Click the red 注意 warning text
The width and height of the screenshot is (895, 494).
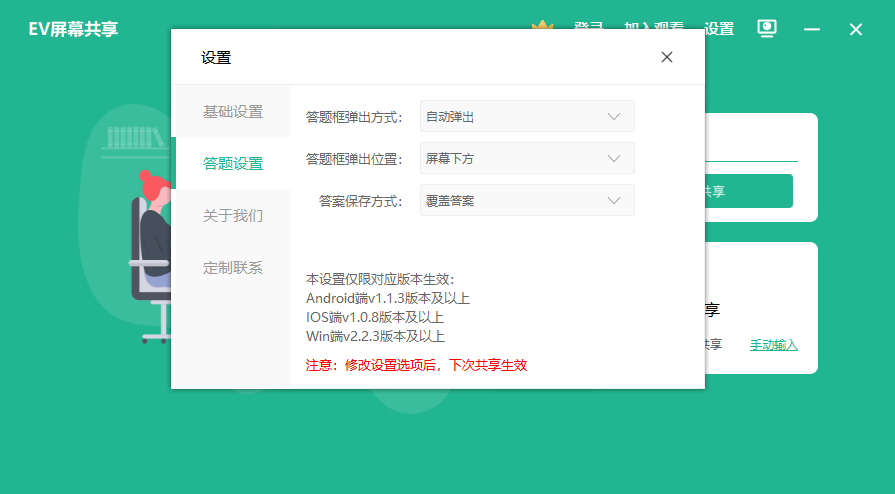[x=416, y=365]
